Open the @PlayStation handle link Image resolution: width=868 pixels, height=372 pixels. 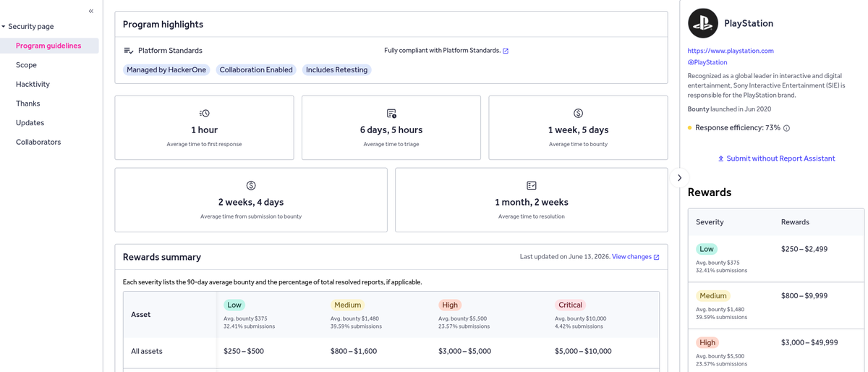[x=707, y=62]
